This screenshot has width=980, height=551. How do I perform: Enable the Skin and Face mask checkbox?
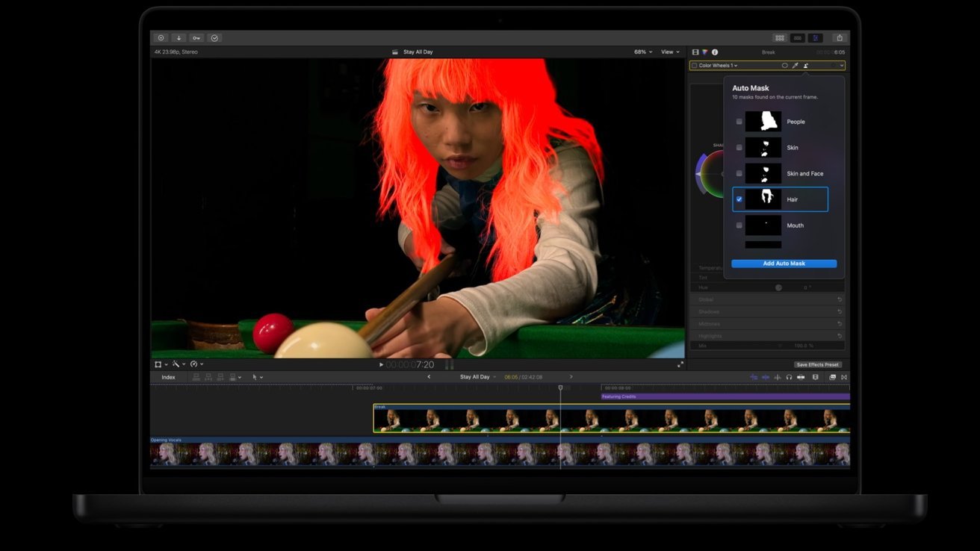click(739, 173)
